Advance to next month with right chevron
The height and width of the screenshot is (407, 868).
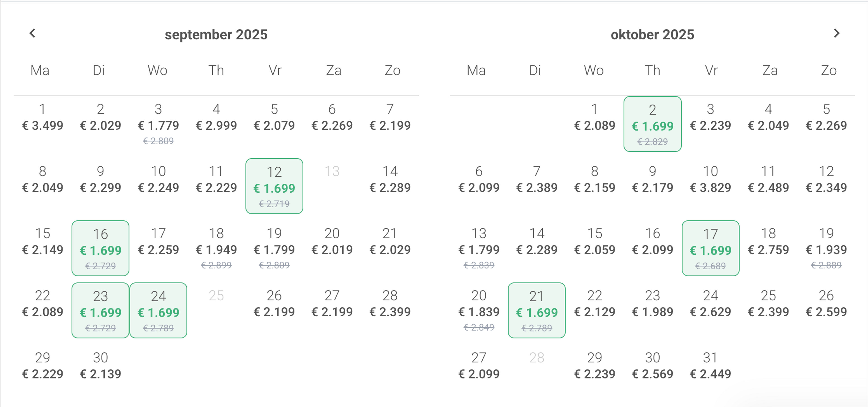836,33
